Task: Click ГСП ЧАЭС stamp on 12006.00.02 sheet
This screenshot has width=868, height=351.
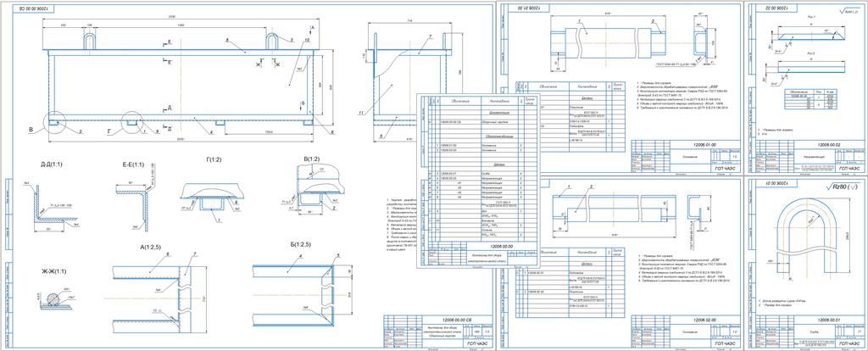Action: (x=848, y=168)
